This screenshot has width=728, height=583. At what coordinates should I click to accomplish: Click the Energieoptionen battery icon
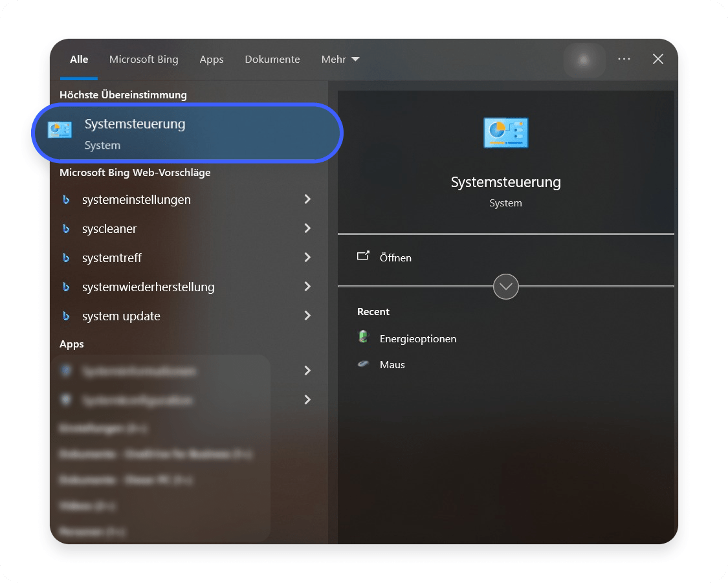coord(363,337)
